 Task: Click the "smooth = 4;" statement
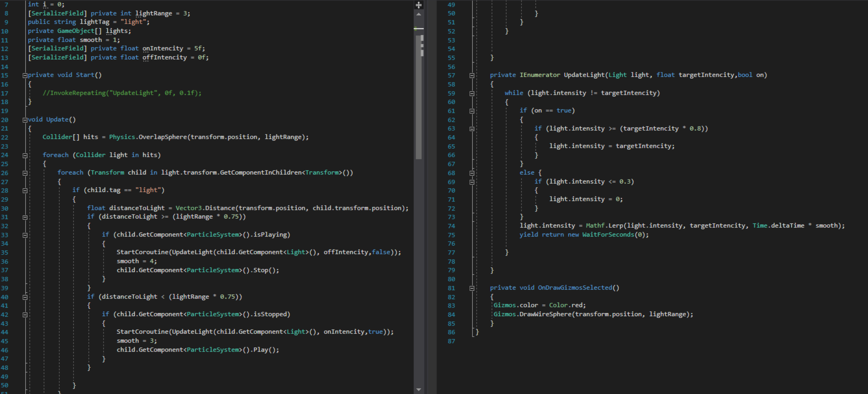pyautogui.click(x=137, y=261)
